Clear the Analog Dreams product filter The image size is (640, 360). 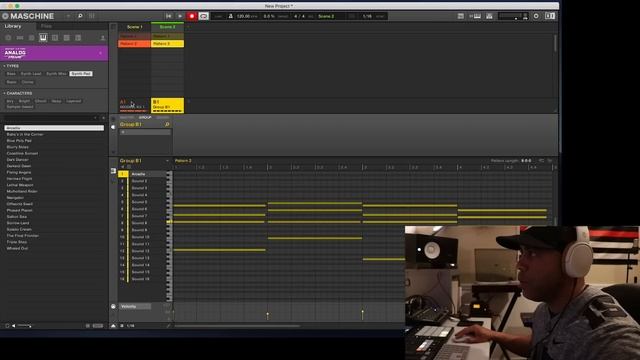pyautogui.click(x=100, y=53)
